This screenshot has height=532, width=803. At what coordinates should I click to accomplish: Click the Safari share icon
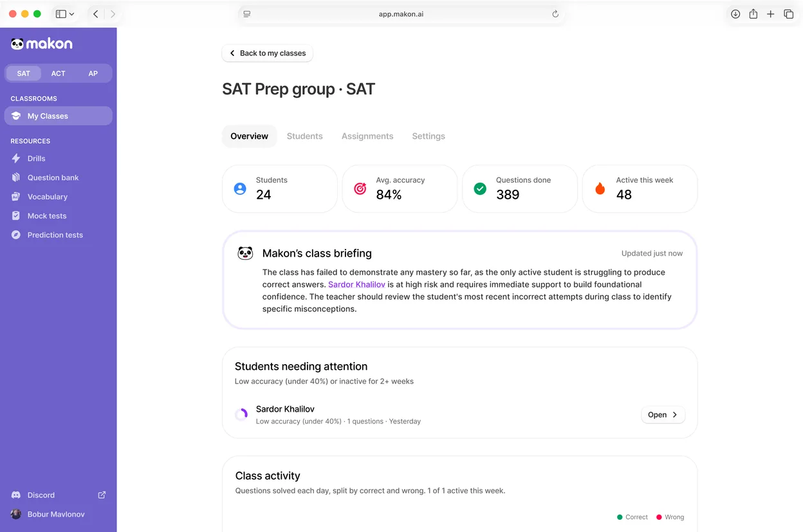(753, 14)
